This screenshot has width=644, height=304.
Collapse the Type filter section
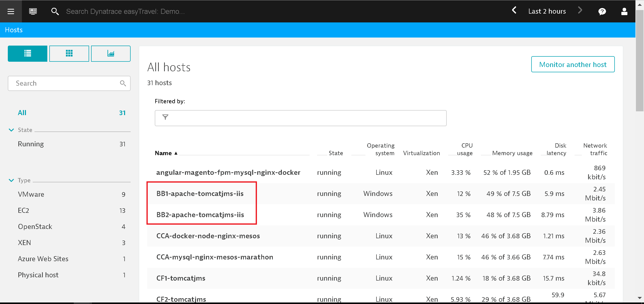11,180
